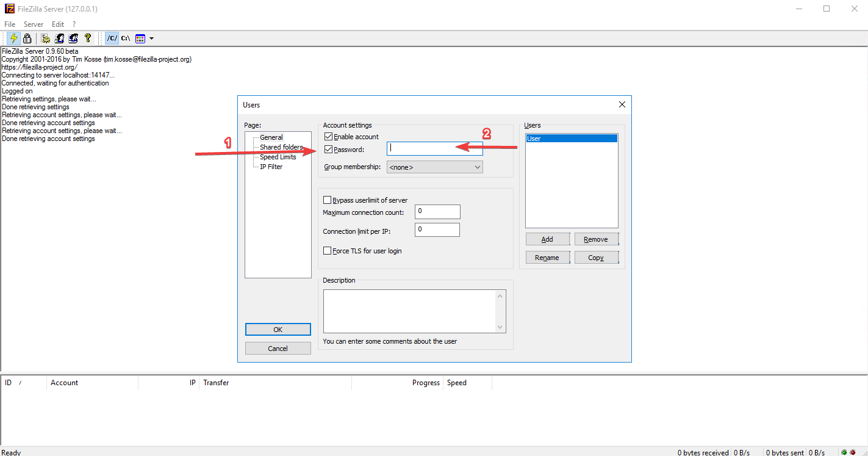This screenshot has height=456, width=868.
Task: Click the '0 bytes received' status entry
Action: tap(703, 453)
